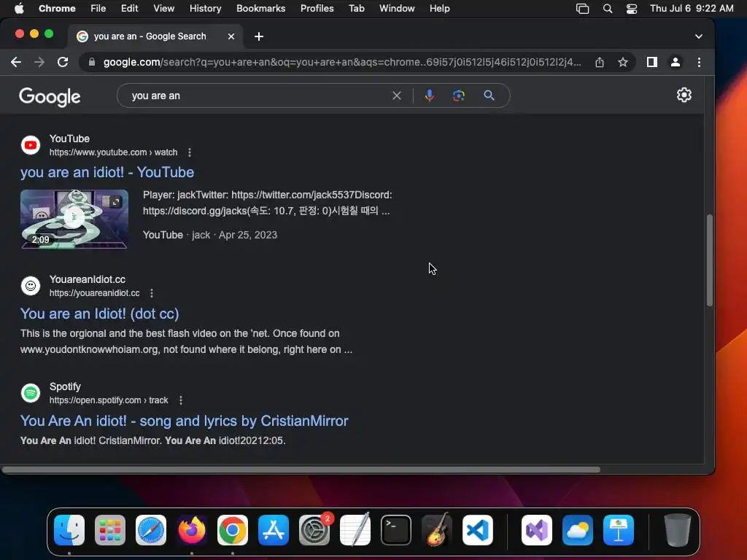The height and width of the screenshot is (560, 747).
Task: Expand the tab search chevron
Action: (x=698, y=36)
